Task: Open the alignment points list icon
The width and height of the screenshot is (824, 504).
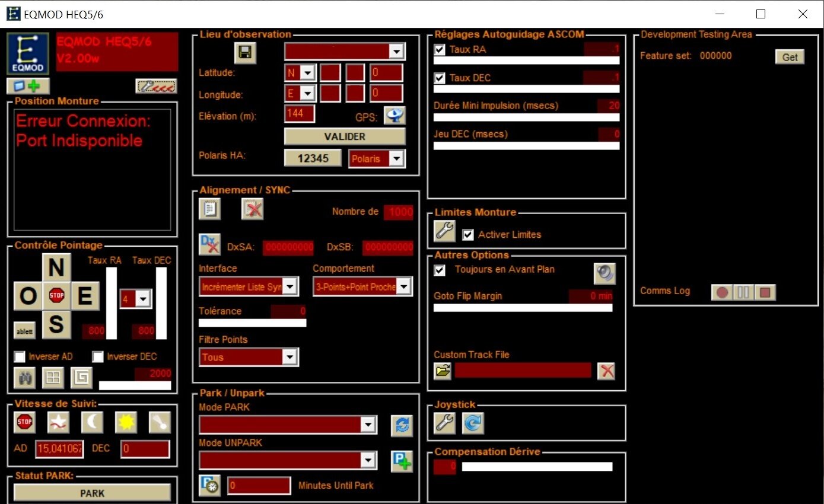Action: click(209, 209)
